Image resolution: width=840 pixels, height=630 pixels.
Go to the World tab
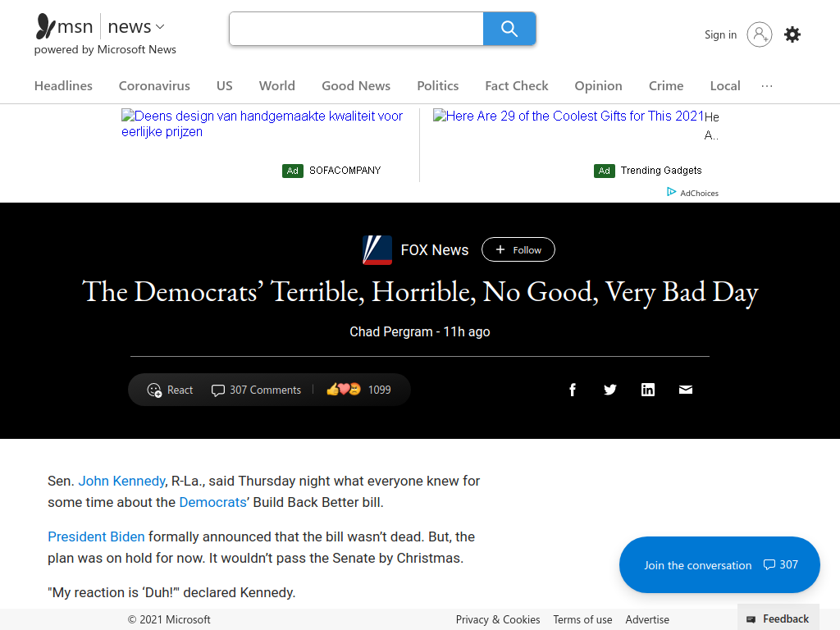tap(277, 86)
